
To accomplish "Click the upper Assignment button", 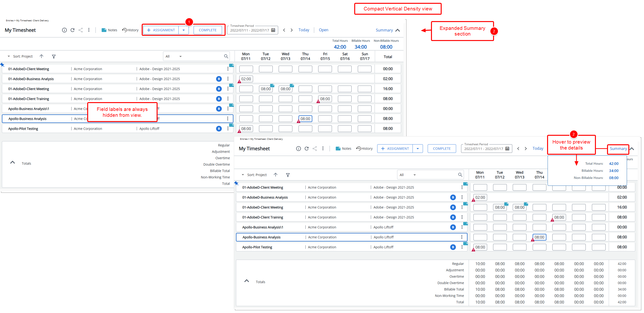I will point(161,30).
